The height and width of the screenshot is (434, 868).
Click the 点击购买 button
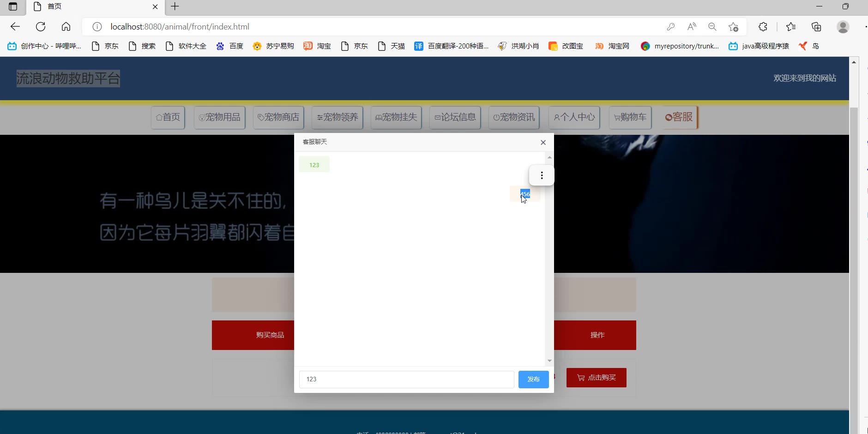(x=596, y=378)
